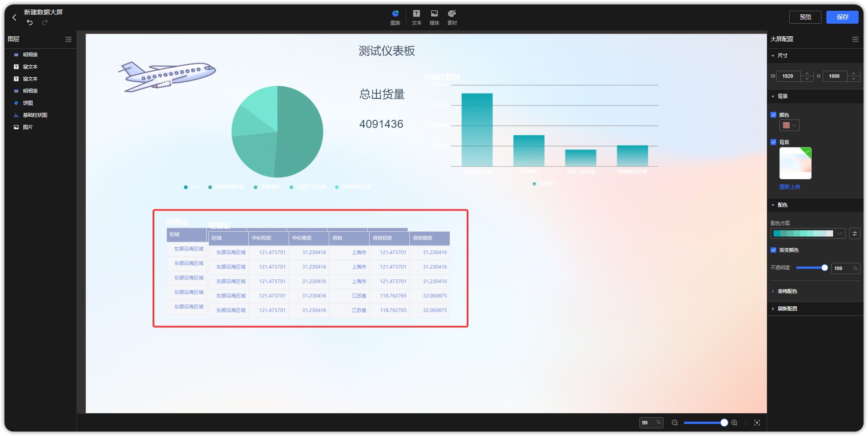
Task: Open the background color picker dropdown
Action: pyautogui.click(x=789, y=125)
